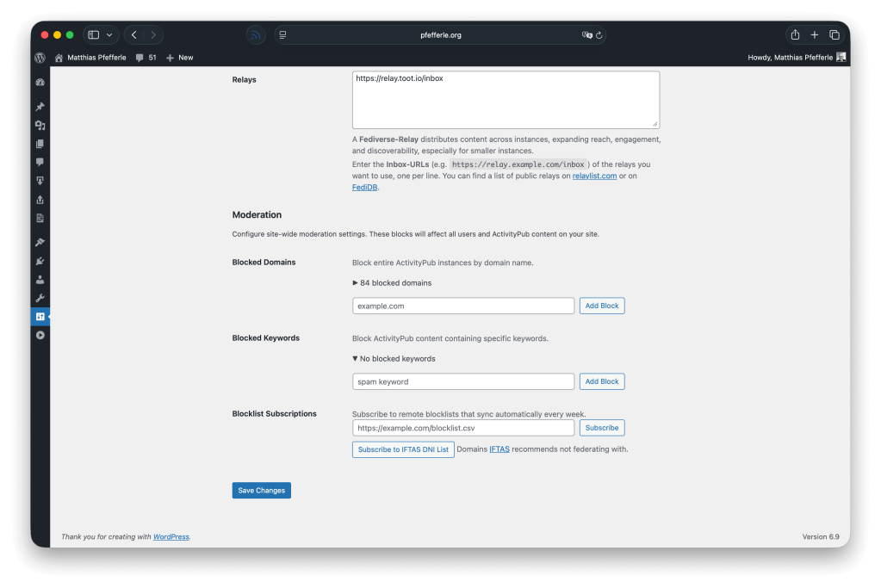Click the spam keyword input field

[x=462, y=381]
